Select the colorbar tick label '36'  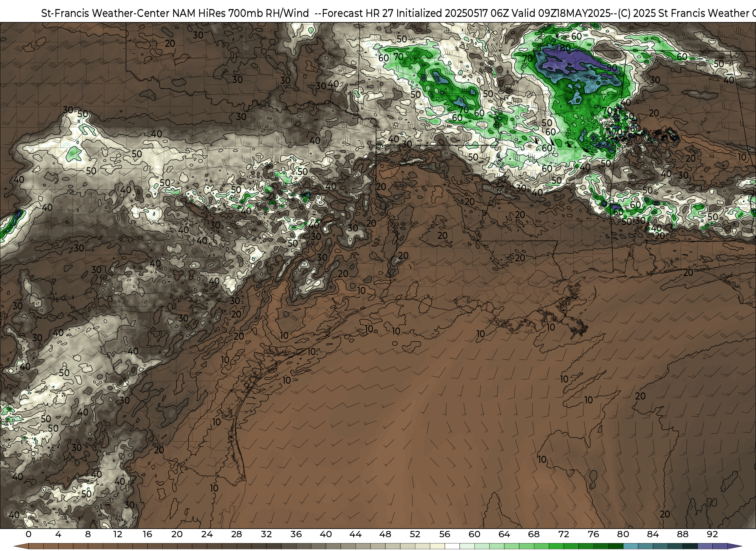[296, 534]
